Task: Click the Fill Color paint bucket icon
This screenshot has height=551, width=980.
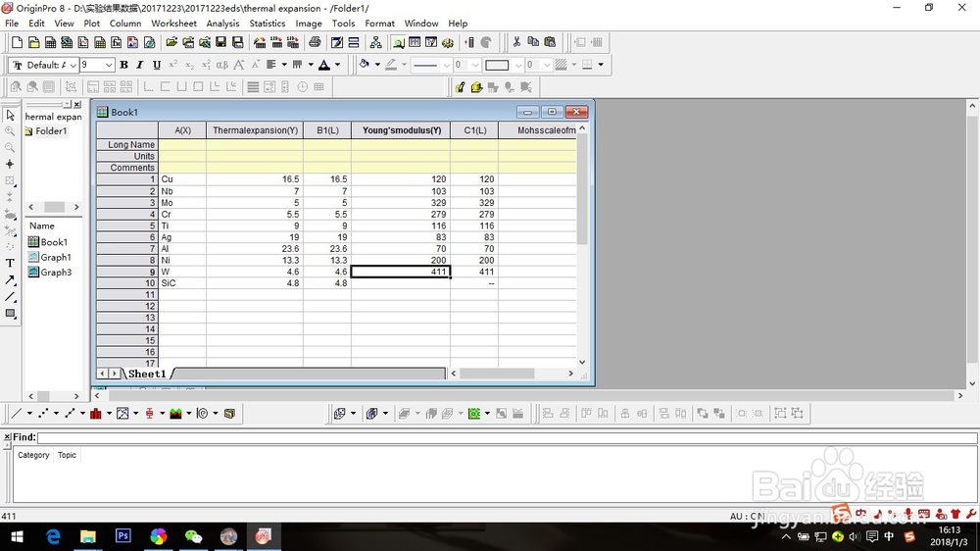Action: [364, 65]
